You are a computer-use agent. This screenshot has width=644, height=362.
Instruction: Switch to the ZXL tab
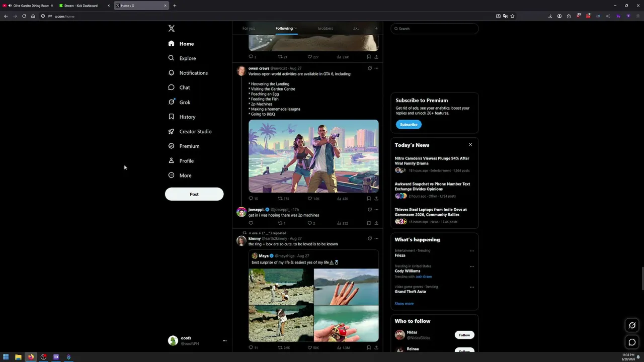(x=356, y=28)
